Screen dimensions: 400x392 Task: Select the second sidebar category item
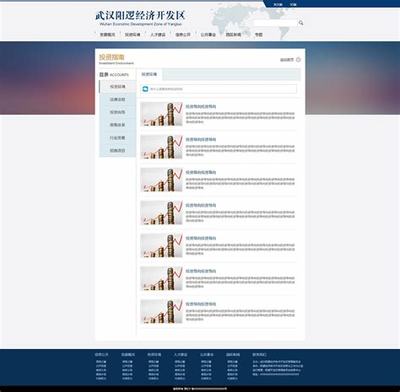118,99
